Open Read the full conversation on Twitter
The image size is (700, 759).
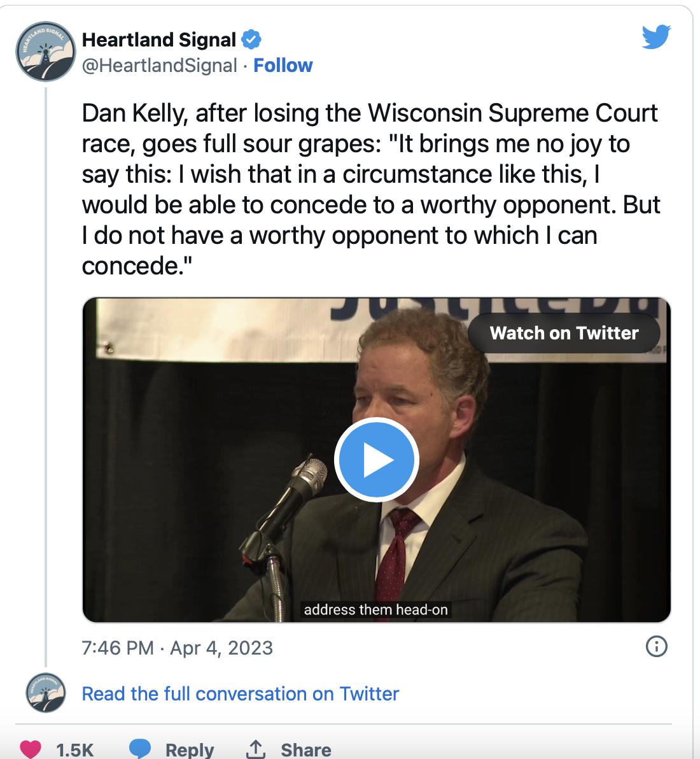pyautogui.click(x=239, y=693)
